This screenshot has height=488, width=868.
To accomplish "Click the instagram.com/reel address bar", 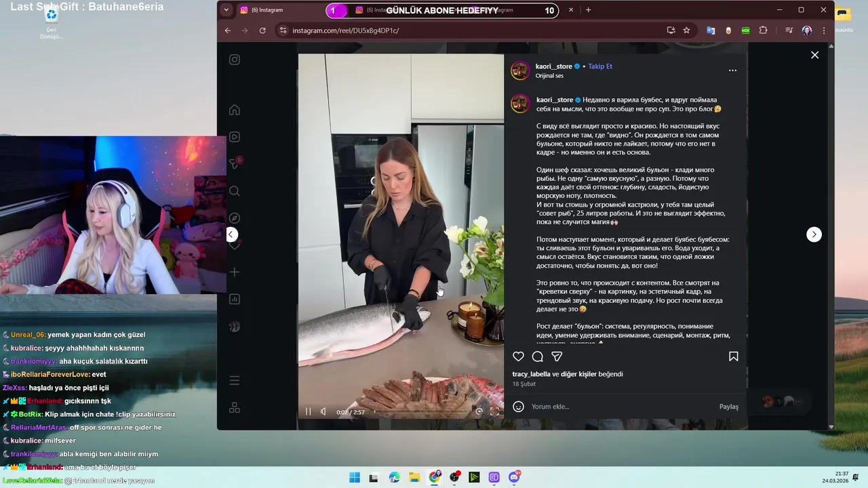I will point(475,30).
